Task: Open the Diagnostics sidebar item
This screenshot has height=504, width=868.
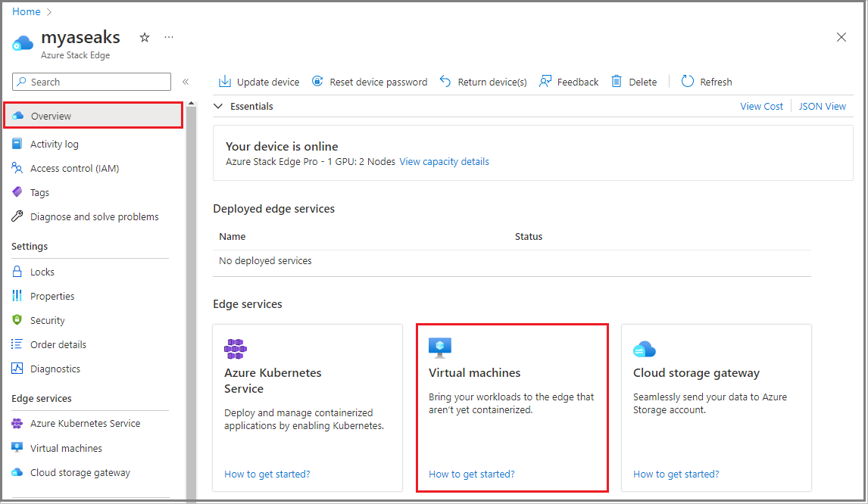Action: [55, 369]
